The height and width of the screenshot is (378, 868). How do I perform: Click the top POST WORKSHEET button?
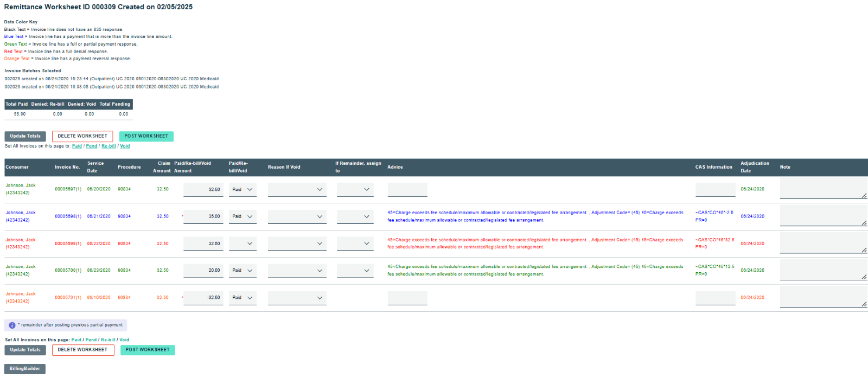[146, 136]
